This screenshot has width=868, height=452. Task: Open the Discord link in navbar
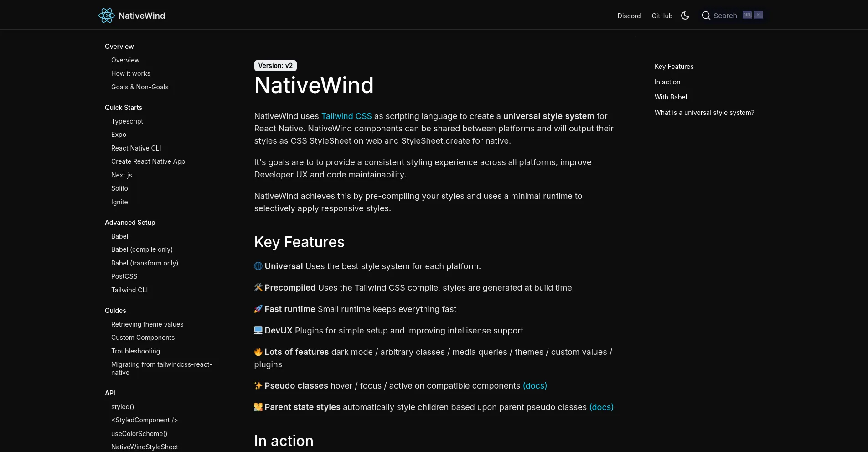click(629, 16)
